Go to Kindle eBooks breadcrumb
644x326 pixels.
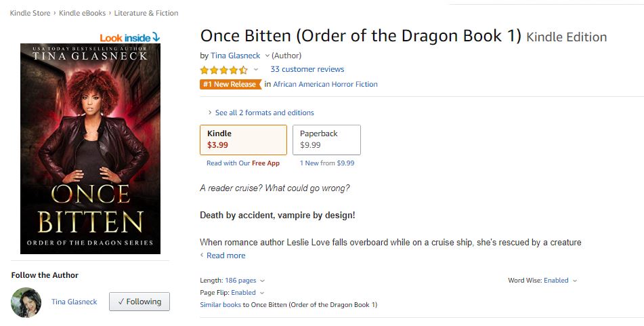click(x=82, y=13)
